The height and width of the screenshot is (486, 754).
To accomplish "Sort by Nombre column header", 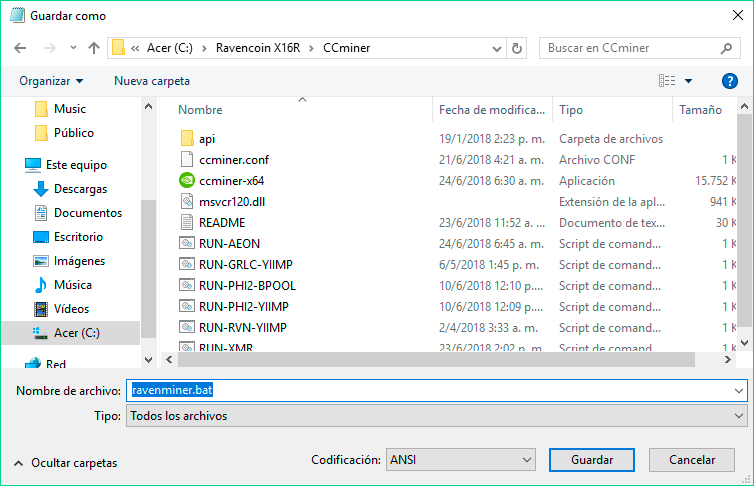I will [x=200, y=110].
